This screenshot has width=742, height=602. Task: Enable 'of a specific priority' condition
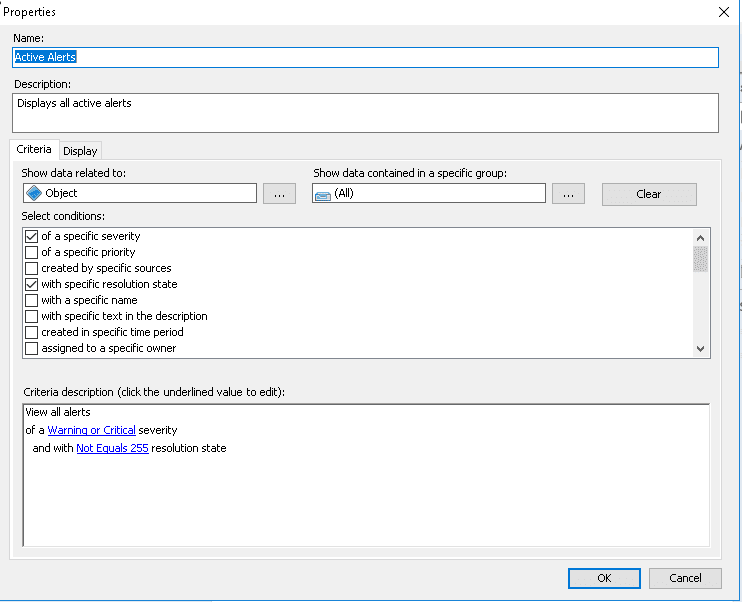pos(31,252)
